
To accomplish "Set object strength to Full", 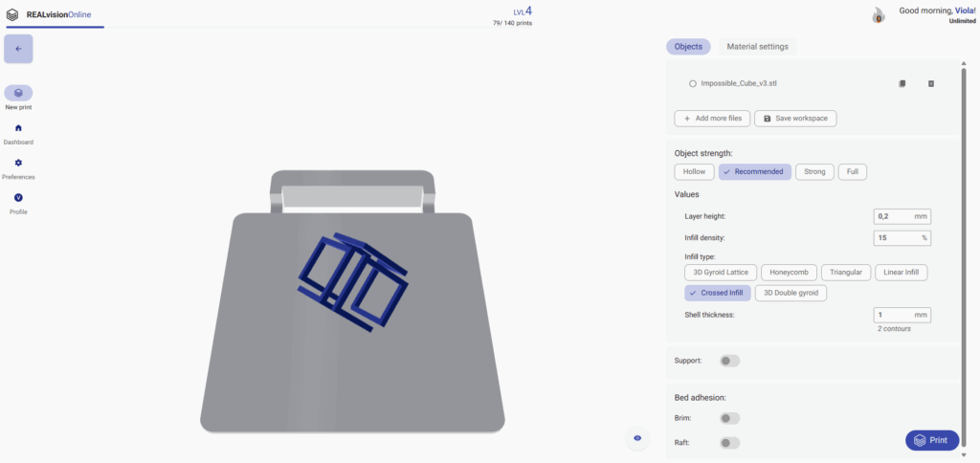I will 853,172.
